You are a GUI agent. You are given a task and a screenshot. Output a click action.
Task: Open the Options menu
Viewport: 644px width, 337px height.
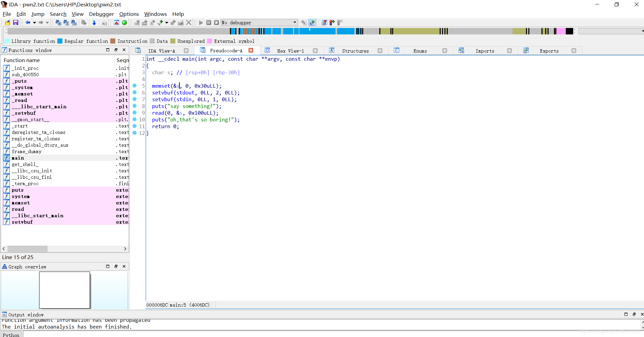129,14
